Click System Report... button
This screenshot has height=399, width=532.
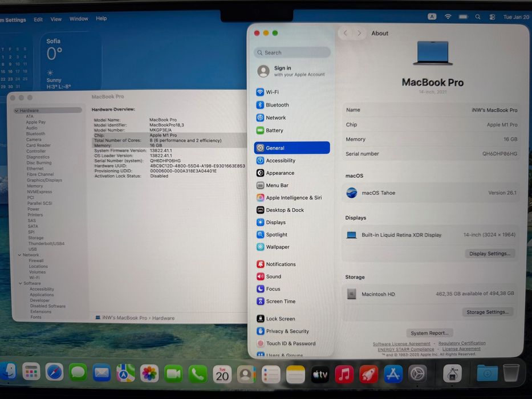point(429,333)
